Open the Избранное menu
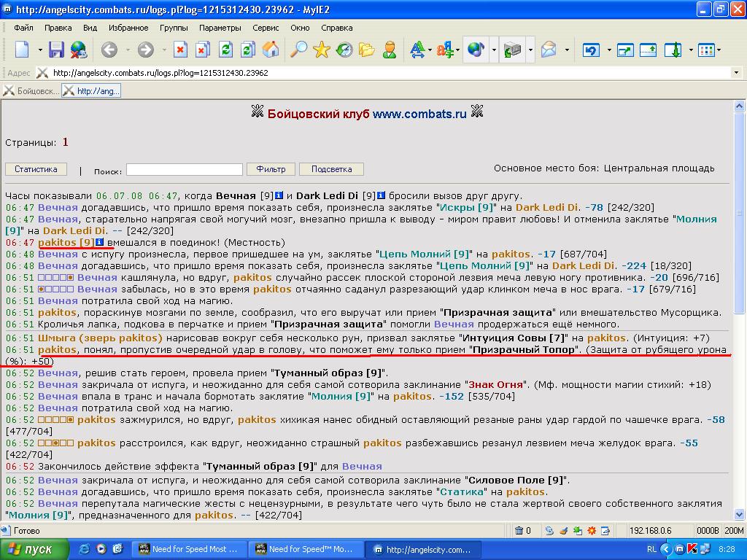The height and width of the screenshot is (560, 747). 128,28
